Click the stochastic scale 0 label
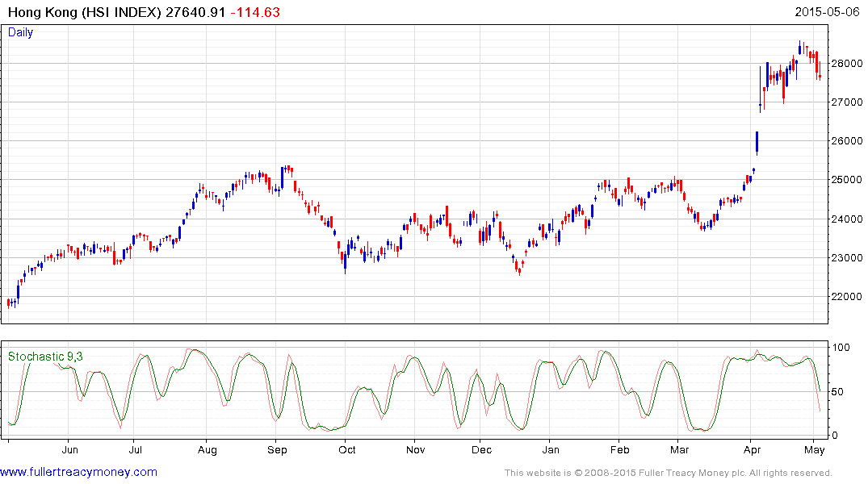The image size is (868, 484). [x=836, y=436]
